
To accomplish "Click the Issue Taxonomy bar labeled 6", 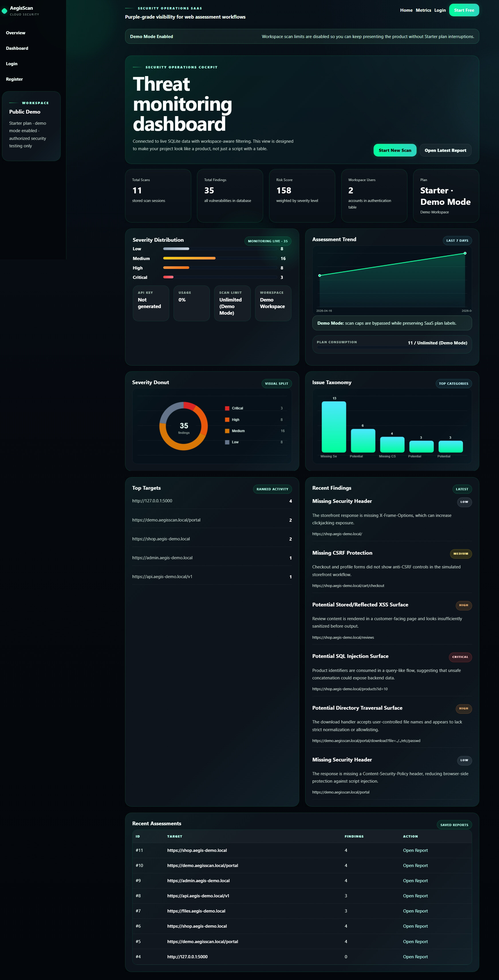I will pos(363,441).
